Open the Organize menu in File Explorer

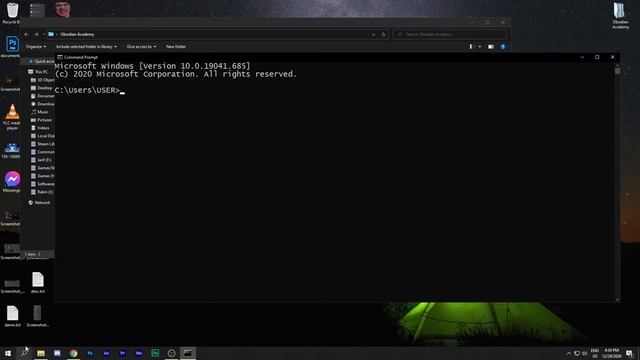(x=36, y=47)
